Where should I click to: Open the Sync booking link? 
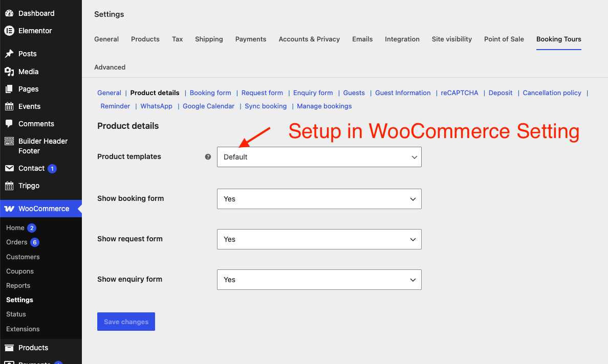tap(266, 106)
